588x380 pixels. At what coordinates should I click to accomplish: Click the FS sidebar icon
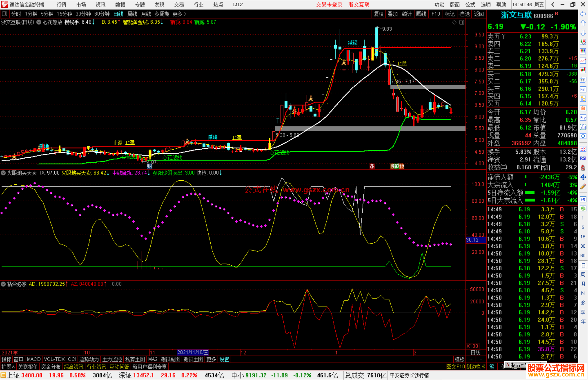coord(583,199)
